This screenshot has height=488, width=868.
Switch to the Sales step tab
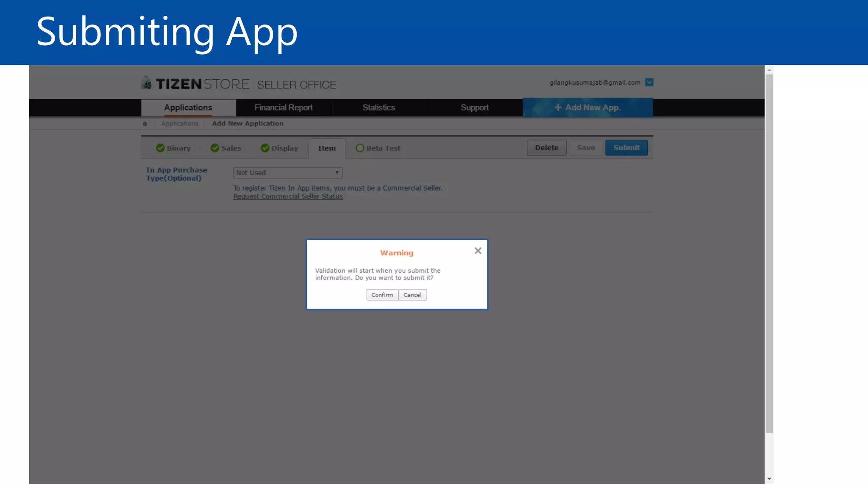click(x=226, y=148)
